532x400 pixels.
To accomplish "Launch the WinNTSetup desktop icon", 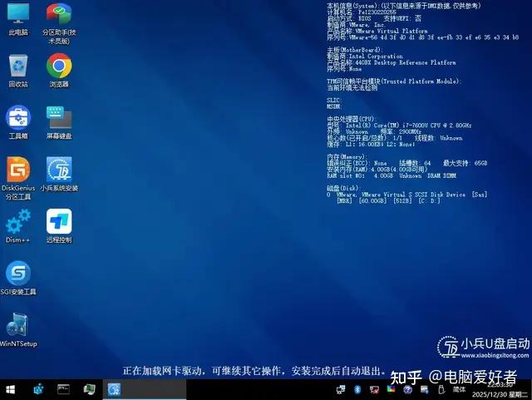I will click(18, 330).
